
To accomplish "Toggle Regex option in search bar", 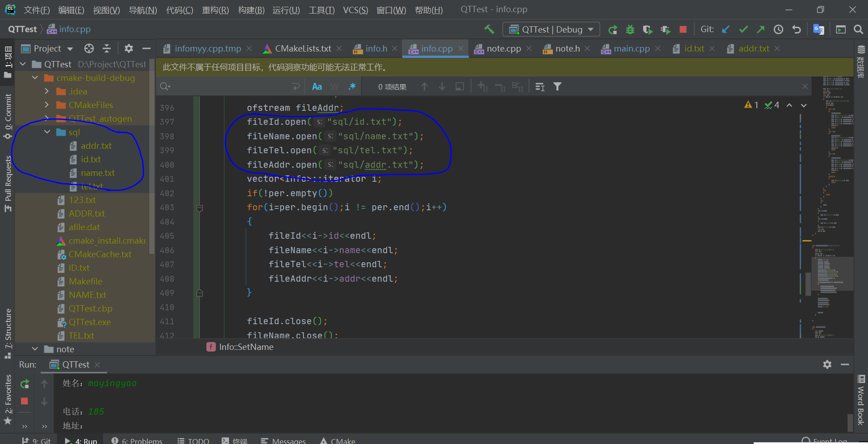I will [x=352, y=87].
